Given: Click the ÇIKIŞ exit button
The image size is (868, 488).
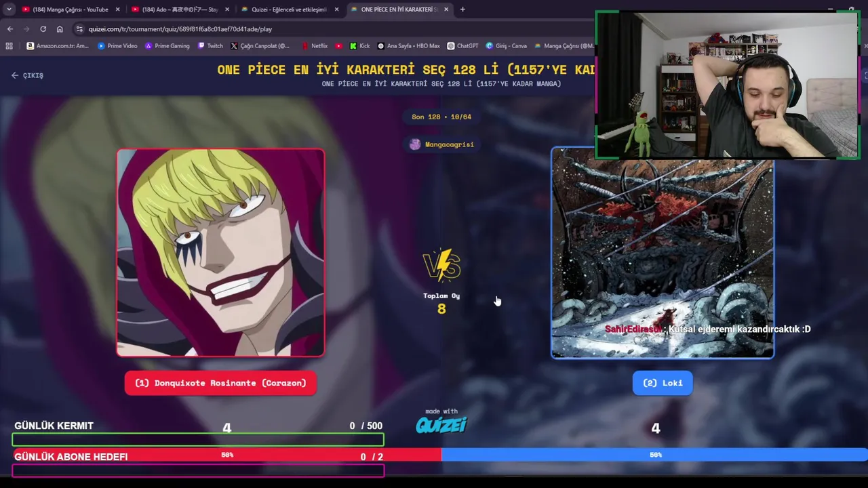Looking at the screenshot, I should 27,75.
